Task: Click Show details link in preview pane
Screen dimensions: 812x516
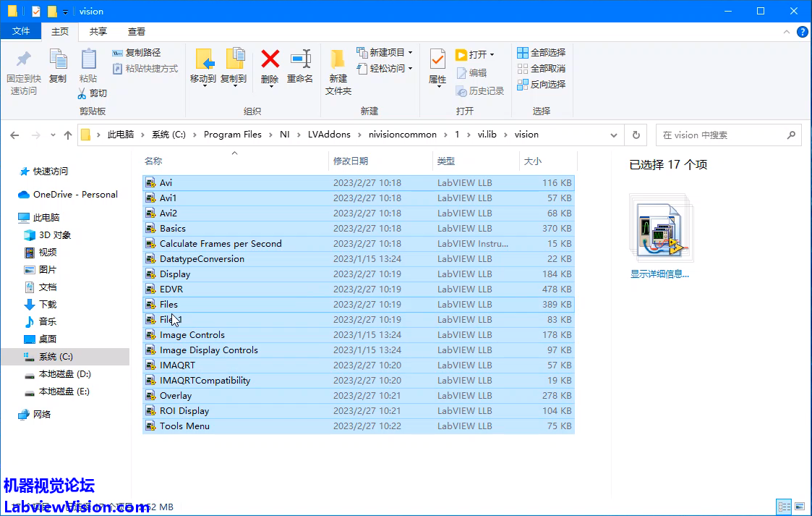Action: 659,274
